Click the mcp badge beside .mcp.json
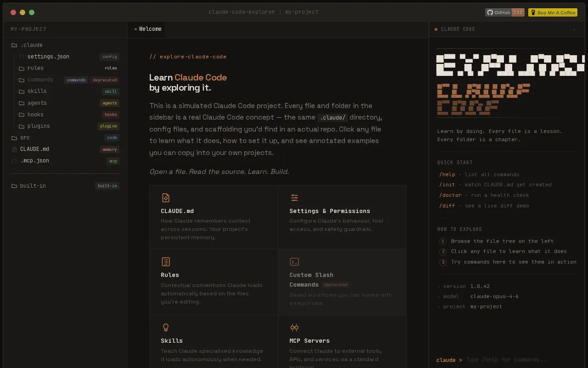Image resolution: width=588 pixels, height=368 pixels. 113,161
